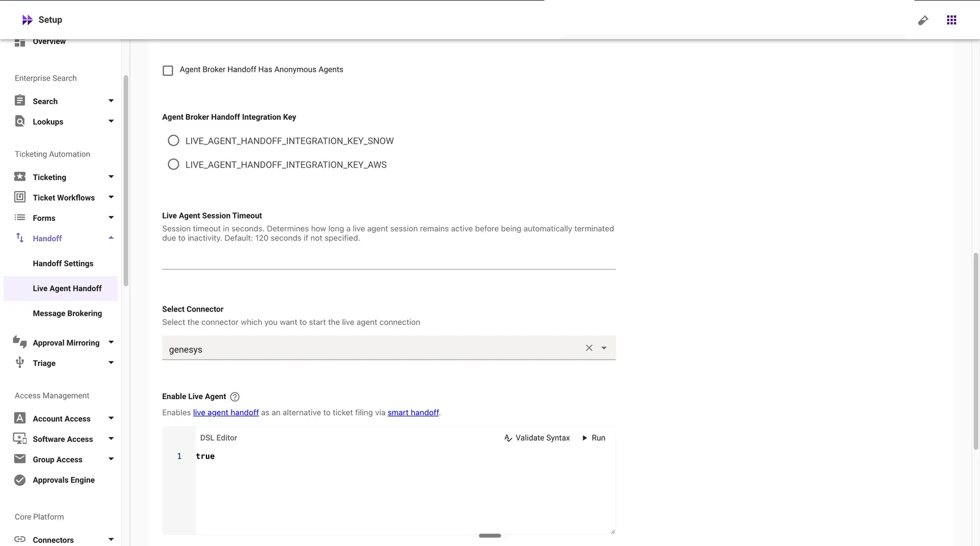The height and width of the screenshot is (546, 980).
Task: Expand the Approval Mirroring arrow
Action: (111, 342)
